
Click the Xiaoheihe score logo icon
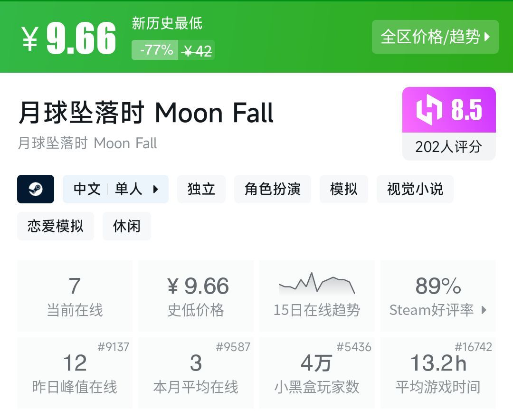[x=429, y=110]
